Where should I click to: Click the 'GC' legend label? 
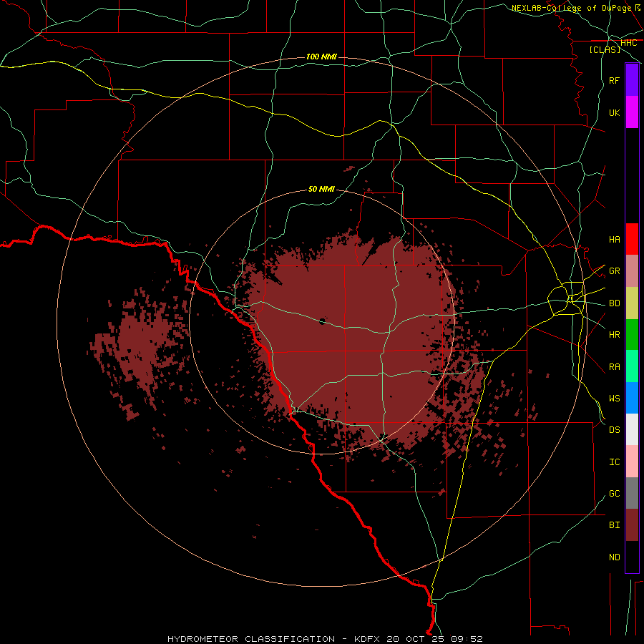click(x=614, y=494)
